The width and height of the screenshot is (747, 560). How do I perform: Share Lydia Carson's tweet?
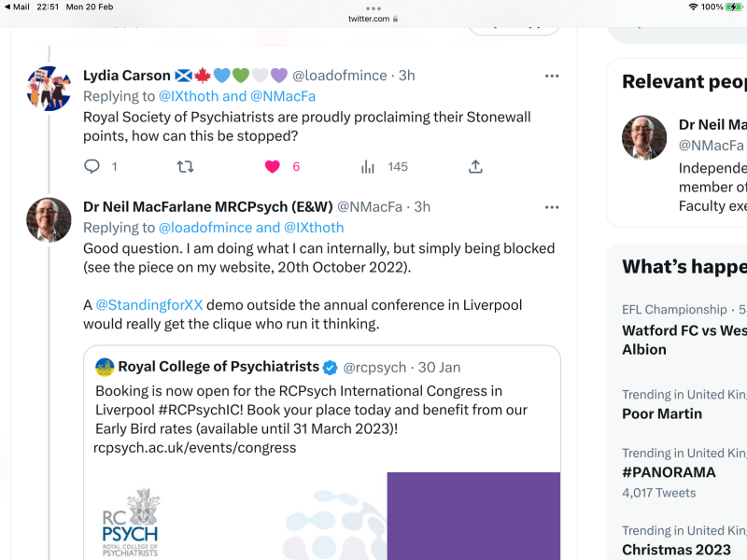[475, 166]
